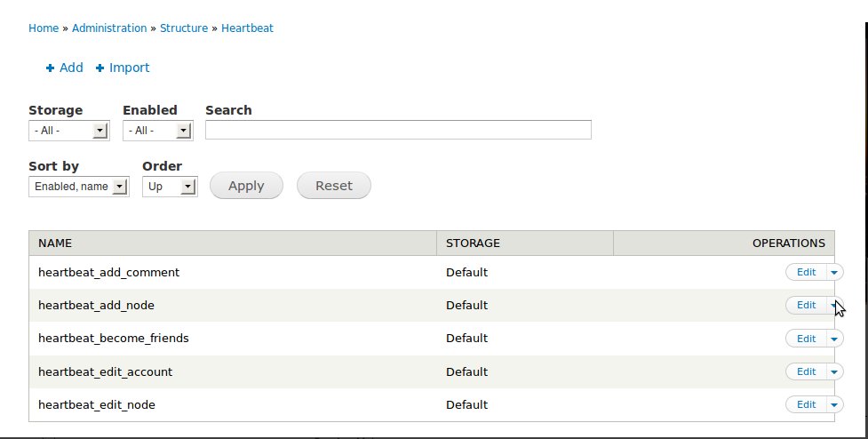Open the Storage filter dropdown
The image size is (868, 439).
coord(68,131)
